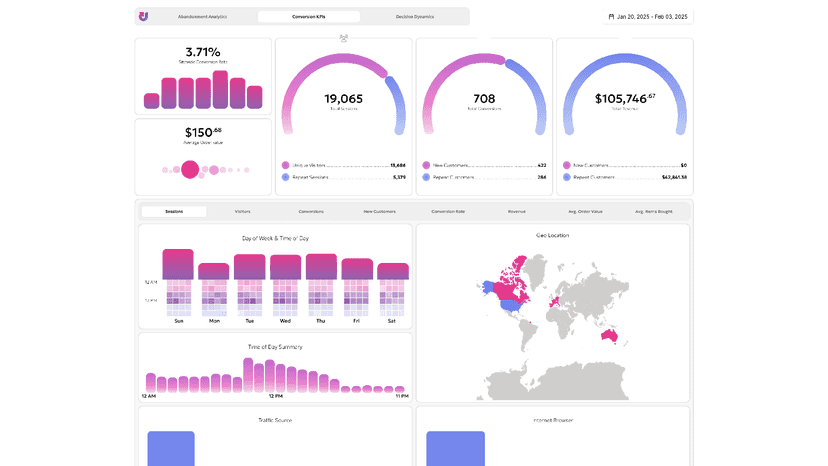This screenshot has height=466, width=828.
Task: Click the people icon above Total Sessions card
Action: [x=344, y=38]
